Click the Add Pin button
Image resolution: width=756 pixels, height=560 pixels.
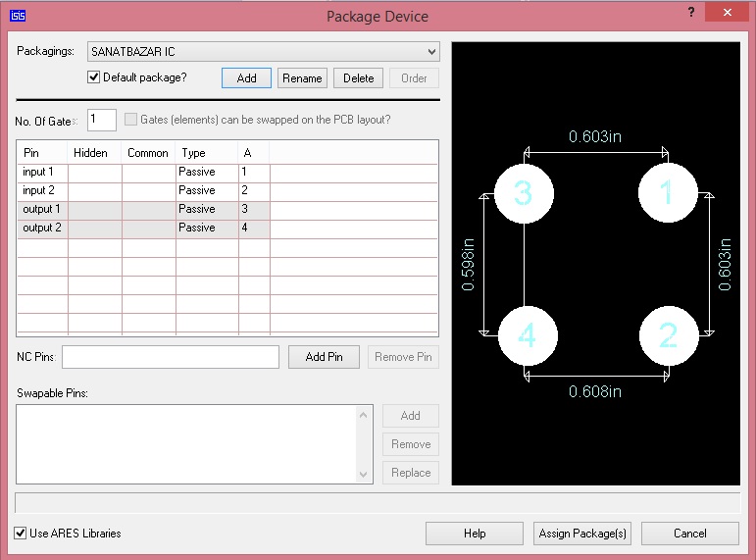(x=324, y=357)
